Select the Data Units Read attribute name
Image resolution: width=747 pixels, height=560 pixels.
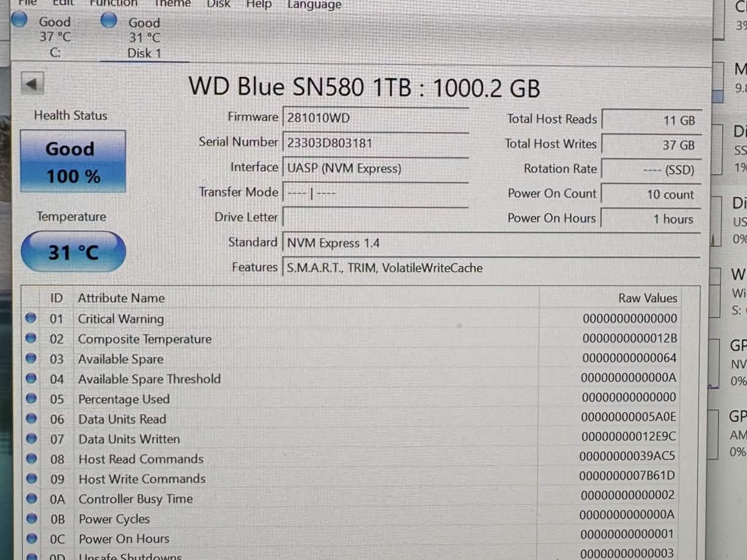[x=123, y=419]
